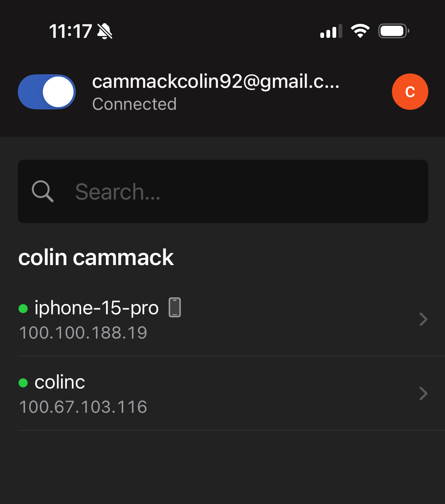Tap the Wi-Fi status bar icon

pos(360,31)
